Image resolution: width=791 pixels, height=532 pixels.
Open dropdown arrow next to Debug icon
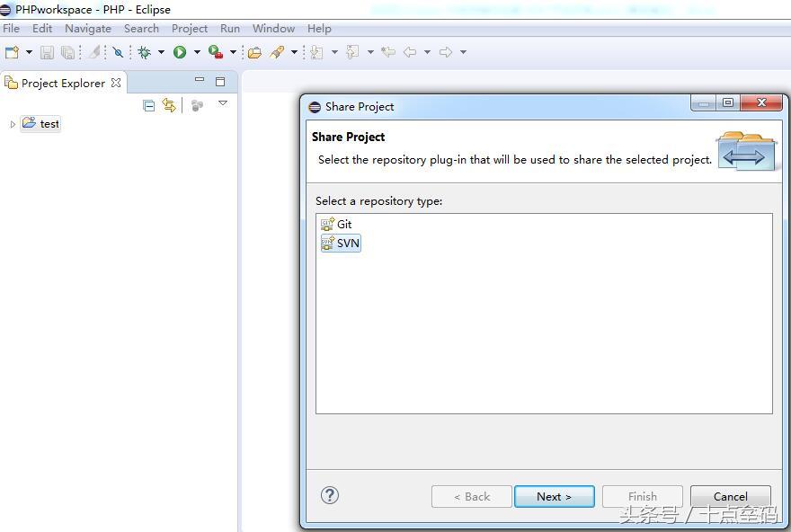pyautogui.click(x=161, y=52)
